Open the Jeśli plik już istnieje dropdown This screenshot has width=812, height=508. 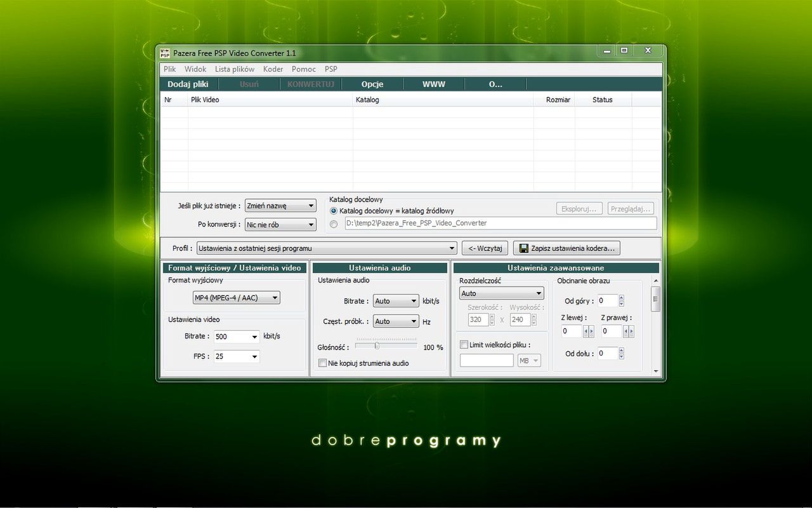pyautogui.click(x=280, y=206)
